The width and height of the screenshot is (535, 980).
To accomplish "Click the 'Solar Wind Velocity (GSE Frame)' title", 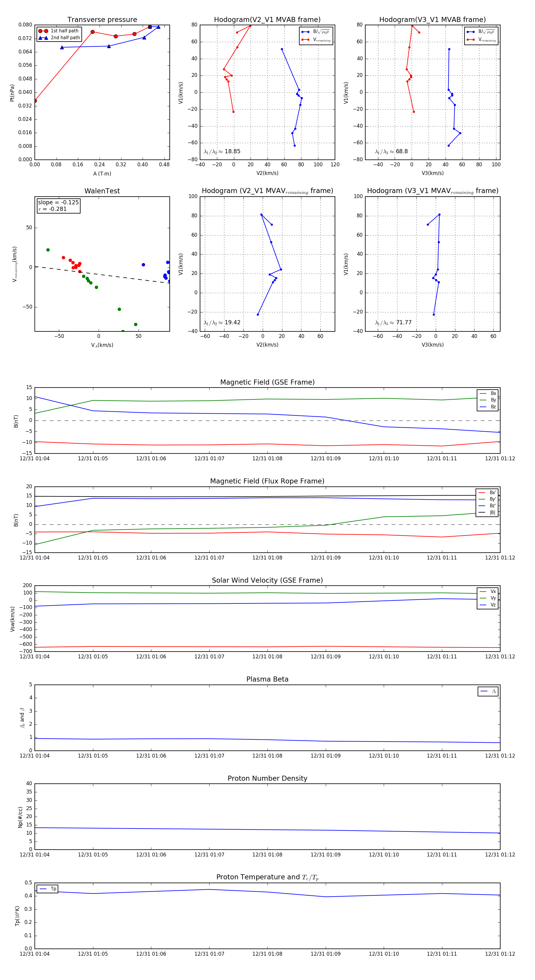I will (x=267, y=580).
